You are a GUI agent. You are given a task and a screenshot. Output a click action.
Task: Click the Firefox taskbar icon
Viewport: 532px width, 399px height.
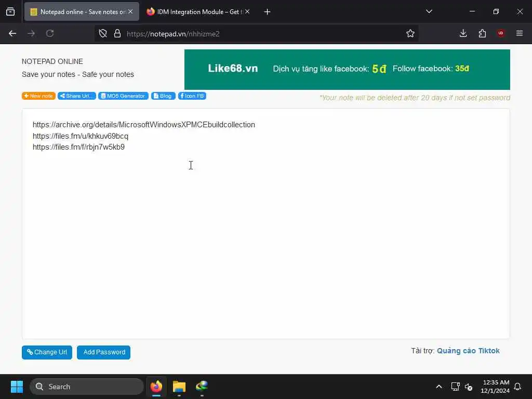tap(156, 387)
